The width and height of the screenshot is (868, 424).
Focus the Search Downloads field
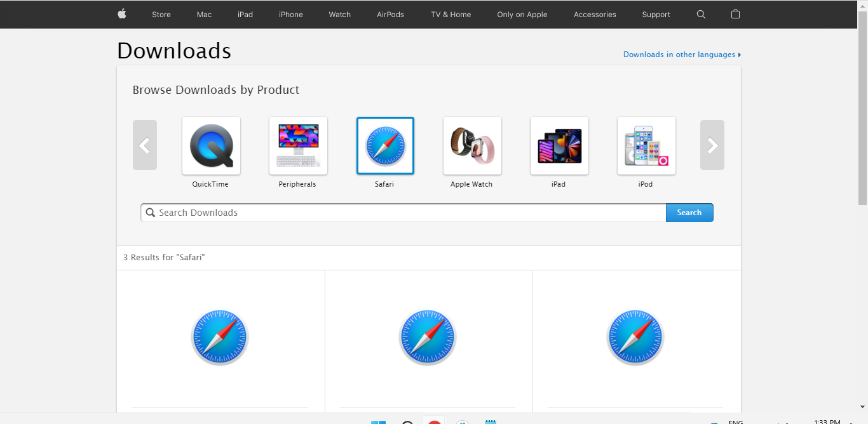pos(403,213)
